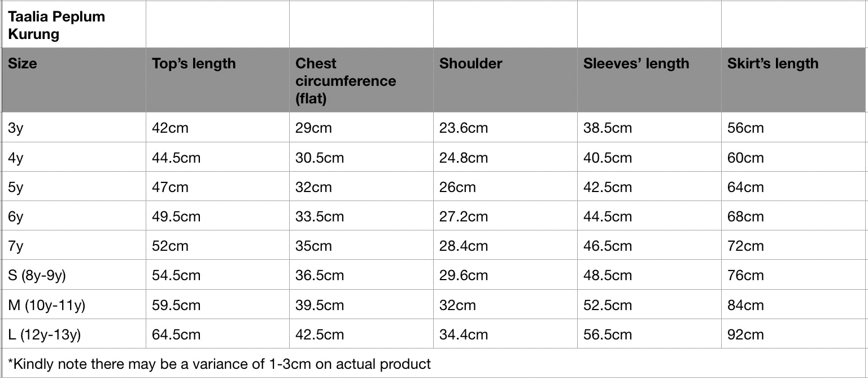
Task: Select the 6y shoulder value '27.2cm'
Action: point(463,217)
